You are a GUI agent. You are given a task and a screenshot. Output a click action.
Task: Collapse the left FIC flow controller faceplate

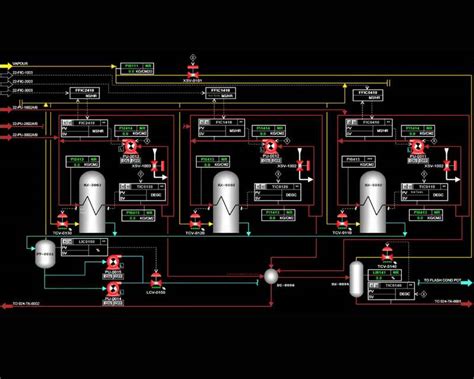(103, 123)
